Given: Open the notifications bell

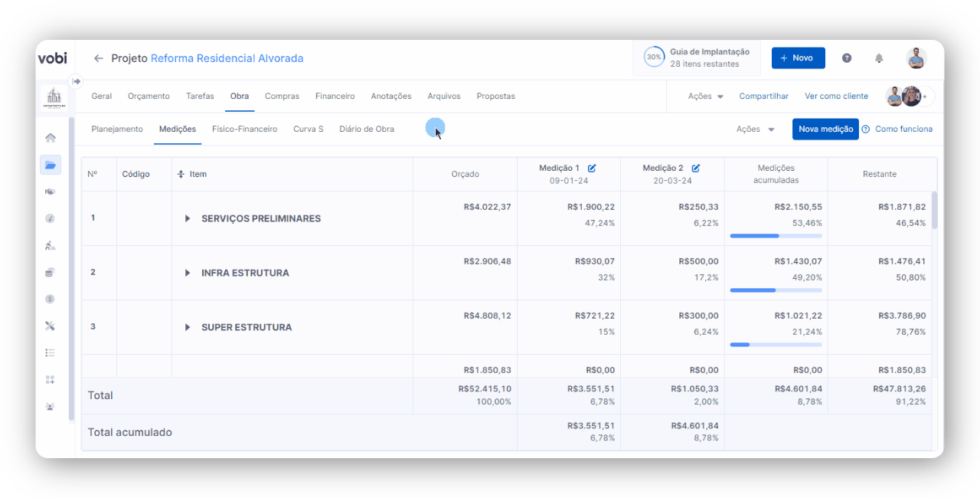Looking at the screenshot, I should 879,58.
